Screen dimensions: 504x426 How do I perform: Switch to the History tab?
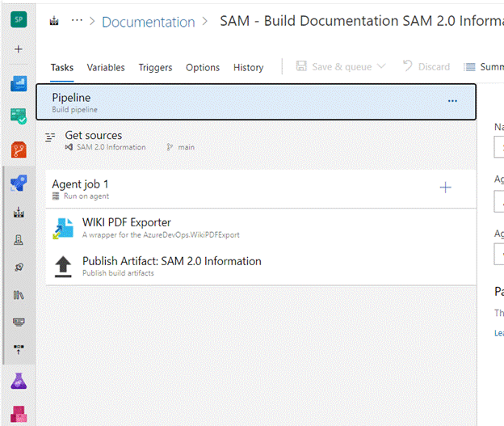249,68
